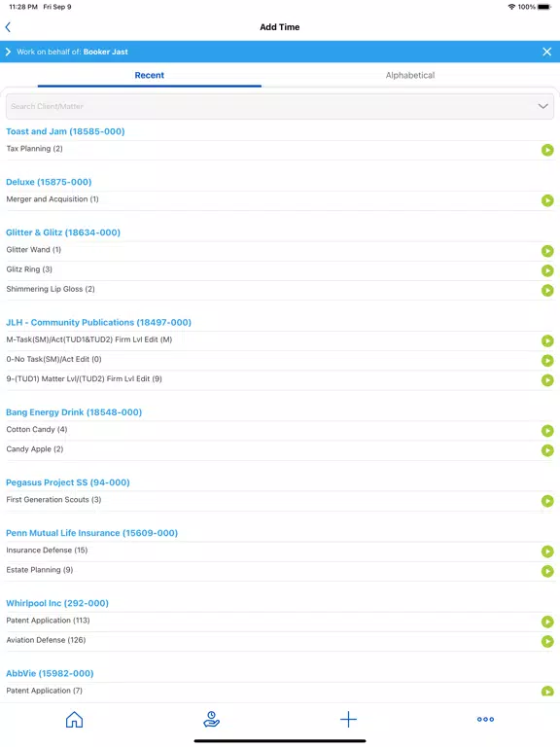Select M-Task(SM)/Act(TUD1&TUD2) Firm Lvl Edit row
This screenshot has width=560, height=747.
[x=280, y=340]
